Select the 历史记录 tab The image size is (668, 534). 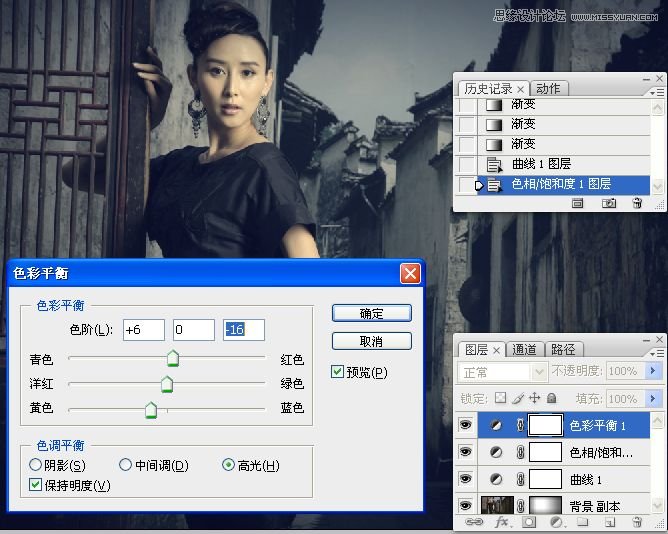[489, 89]
